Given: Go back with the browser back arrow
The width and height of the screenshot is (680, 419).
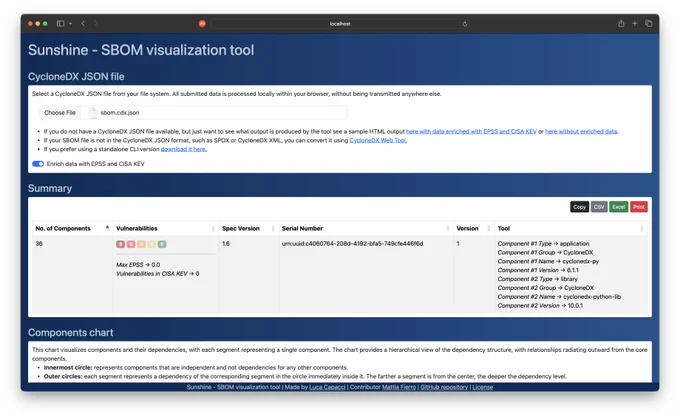Looking at the screenshot, I should tap(83, 24).
